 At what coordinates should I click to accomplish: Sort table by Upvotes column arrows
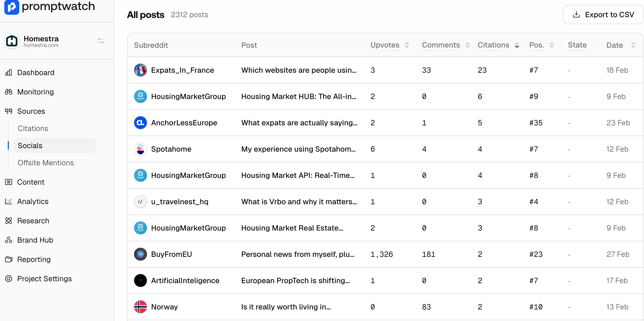pyautogui.click(x=407, y=45)
